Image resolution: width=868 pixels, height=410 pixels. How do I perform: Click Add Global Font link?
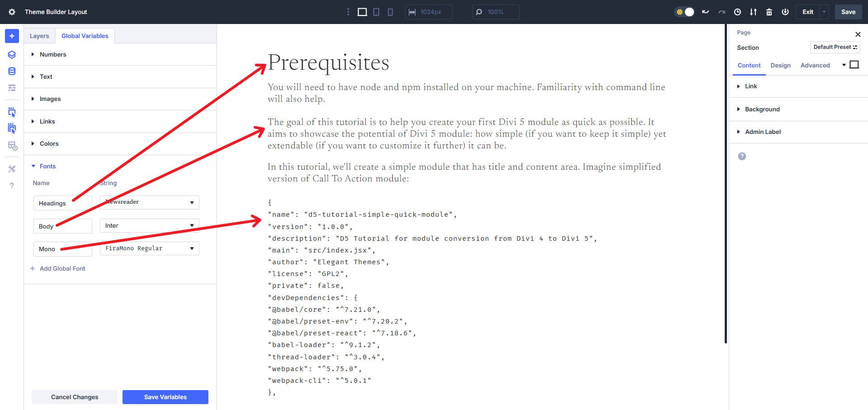tap(62, 268)
